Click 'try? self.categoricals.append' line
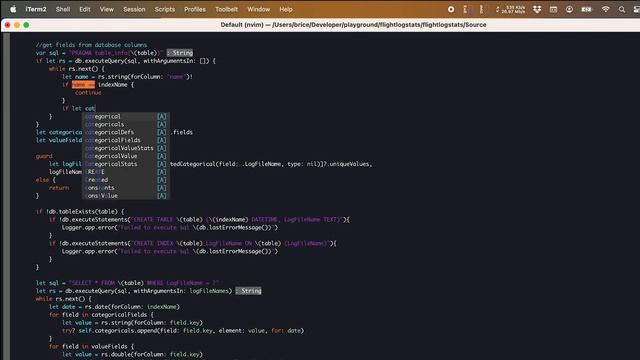This screenshot has height=360, width=640. [183, 331]
